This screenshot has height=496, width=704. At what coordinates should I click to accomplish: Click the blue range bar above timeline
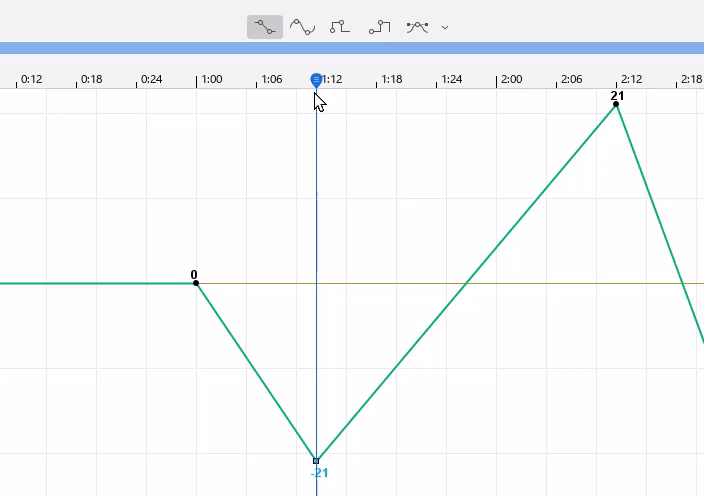pos(352,48)
